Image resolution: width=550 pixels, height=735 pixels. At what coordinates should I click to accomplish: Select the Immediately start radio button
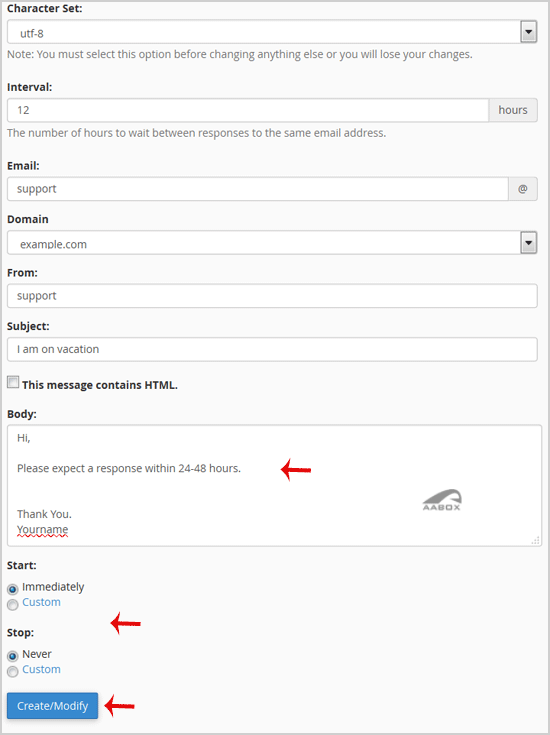click(13, 589)
